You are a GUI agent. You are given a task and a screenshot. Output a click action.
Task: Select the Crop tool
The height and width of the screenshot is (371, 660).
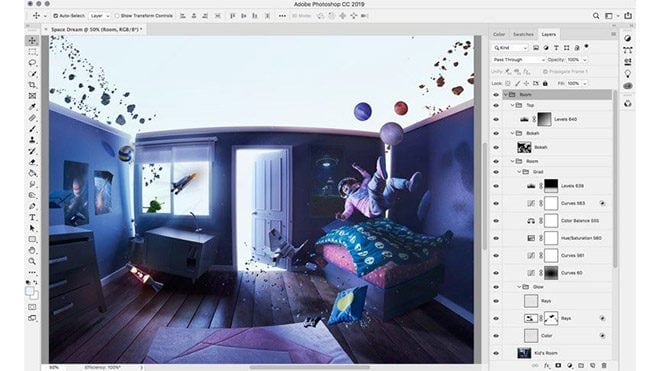coord(32,85)
